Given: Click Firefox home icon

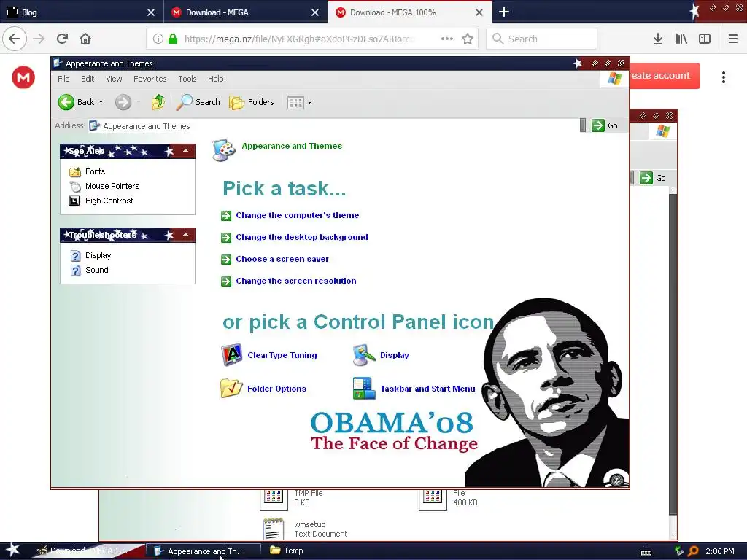Looking at the screenshot, I should (85, 39).
